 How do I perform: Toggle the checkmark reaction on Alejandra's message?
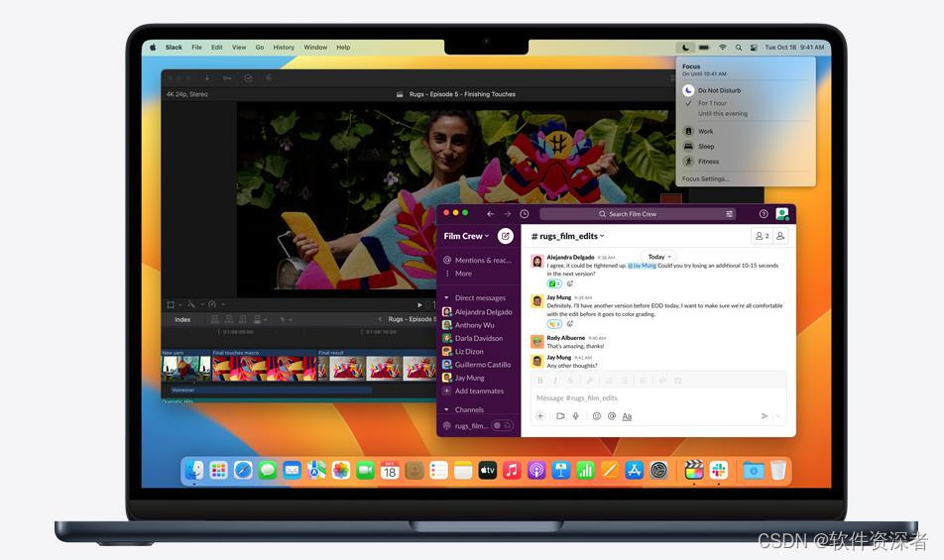pyautogui.click(x=554, y=283)
